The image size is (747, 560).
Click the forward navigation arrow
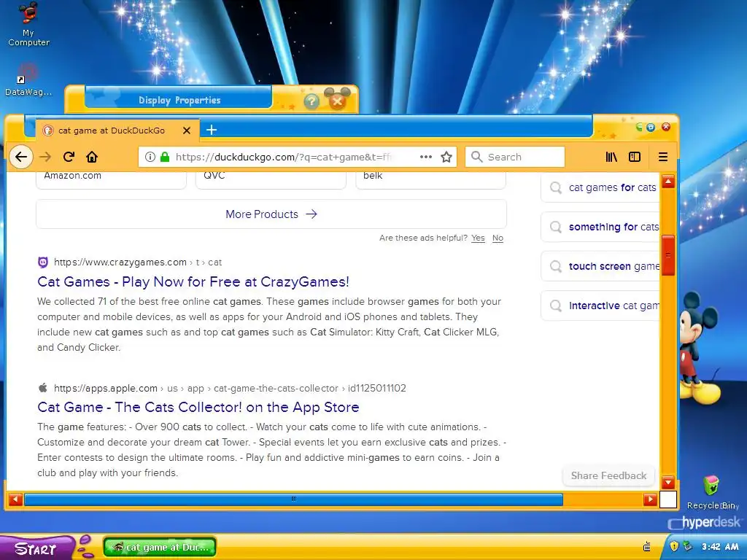pos(45,157)
